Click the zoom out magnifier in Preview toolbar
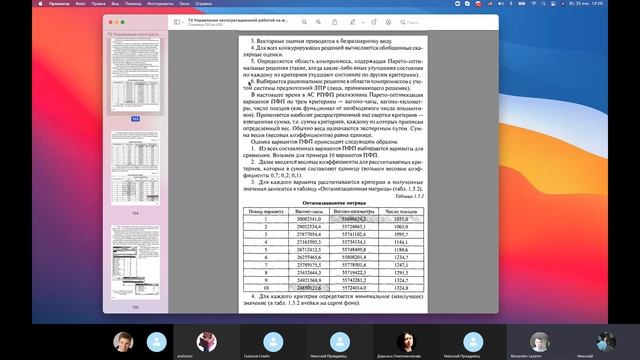 304,22
